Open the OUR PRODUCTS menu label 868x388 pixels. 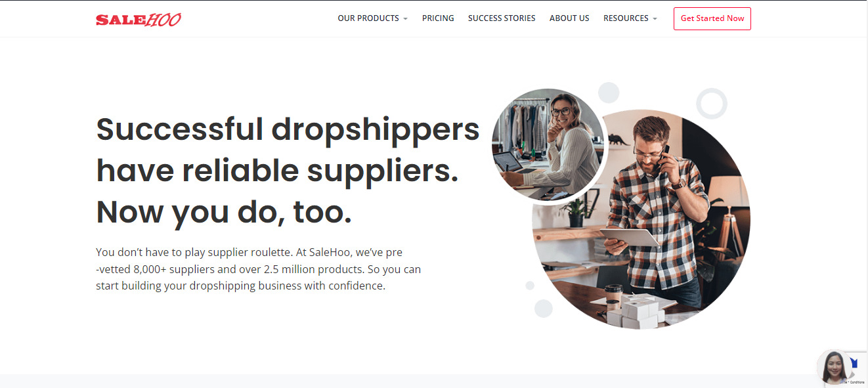[368, 18]
